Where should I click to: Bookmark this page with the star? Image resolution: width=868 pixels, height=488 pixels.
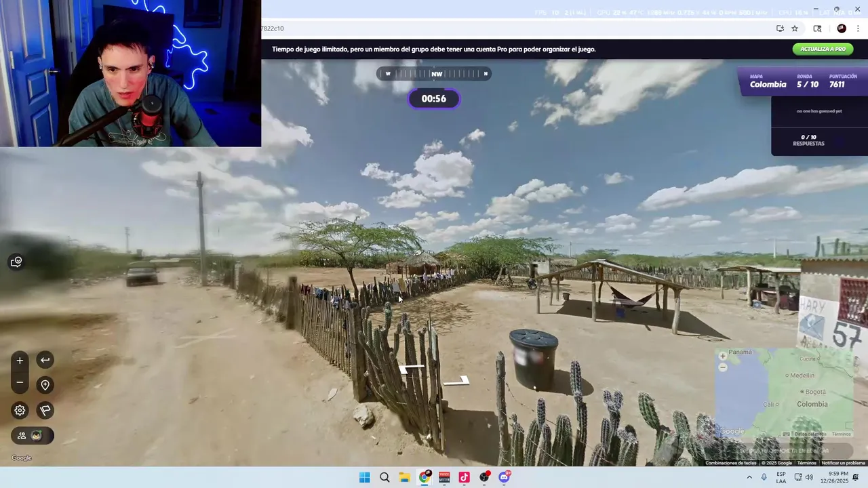click(x=795, y=28)
